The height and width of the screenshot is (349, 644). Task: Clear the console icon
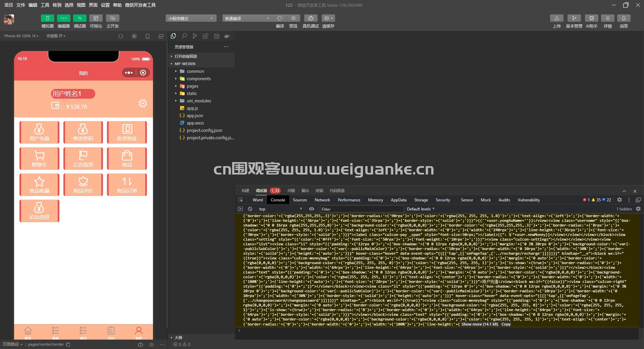[x=250, y=209]
